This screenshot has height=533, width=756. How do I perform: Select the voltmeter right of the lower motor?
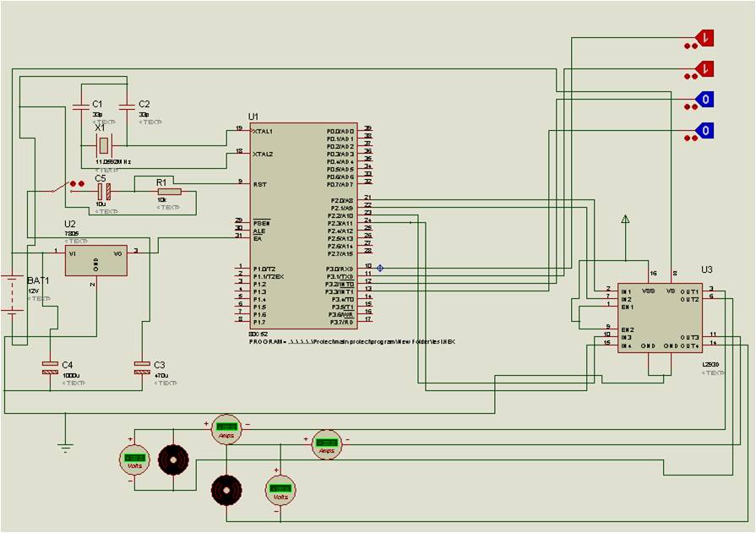tap(280, 491)
